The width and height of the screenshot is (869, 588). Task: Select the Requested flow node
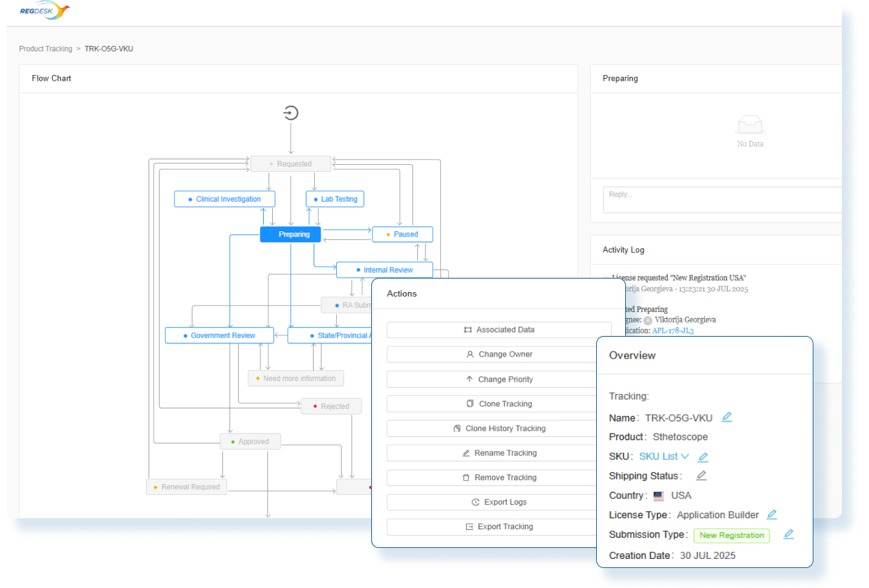click(291, 164)
